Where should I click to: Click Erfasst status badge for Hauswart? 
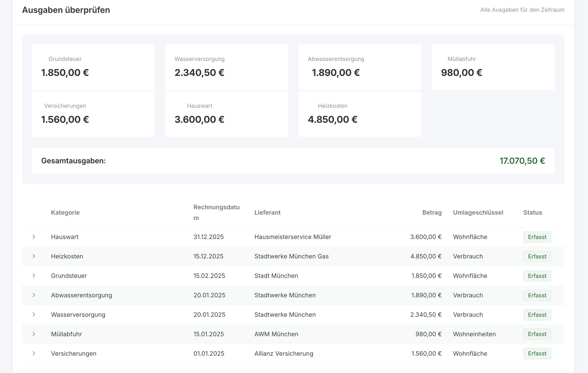tap(537, 237)
